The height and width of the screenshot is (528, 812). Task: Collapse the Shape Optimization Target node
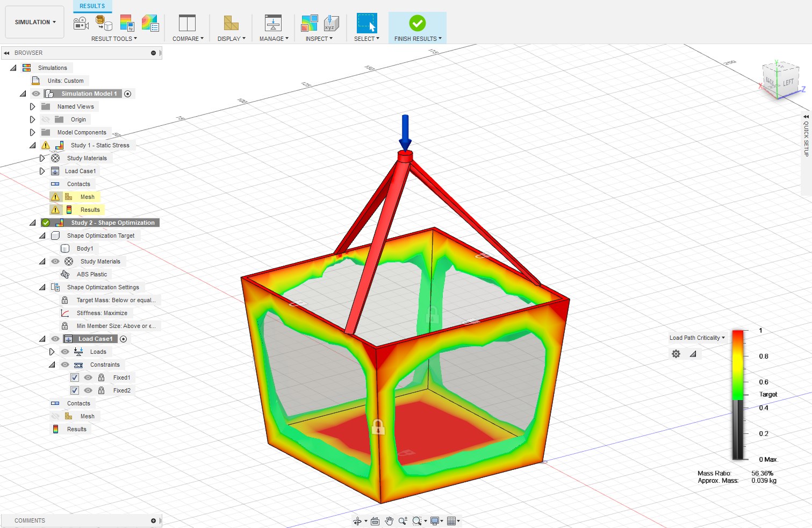42,236
